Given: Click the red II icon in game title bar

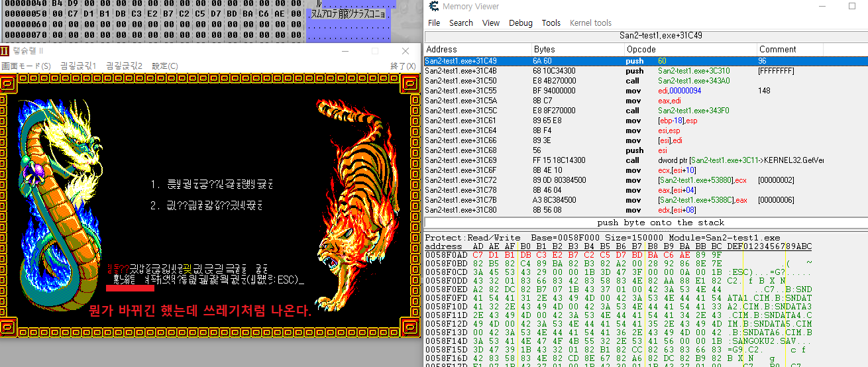Looking at the screenshot, I should (x=5, y=51).
